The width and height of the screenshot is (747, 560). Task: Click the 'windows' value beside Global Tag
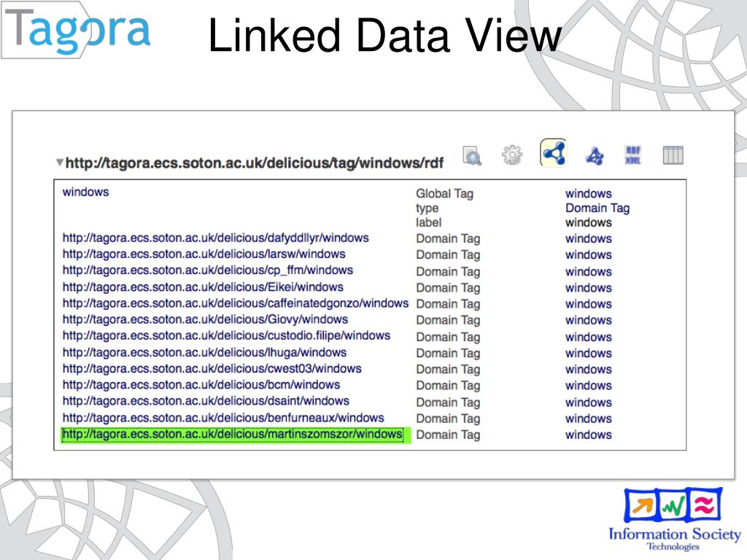tap(589, 194)
